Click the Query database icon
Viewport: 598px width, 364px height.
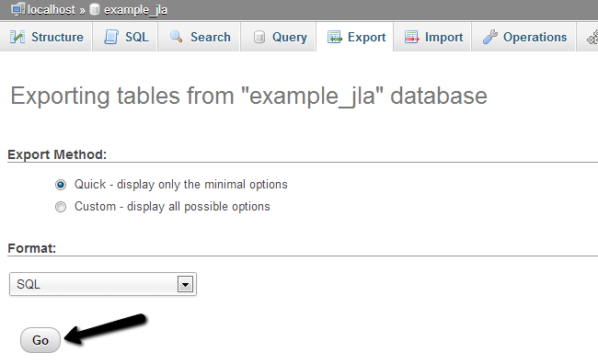coord(259,37)
